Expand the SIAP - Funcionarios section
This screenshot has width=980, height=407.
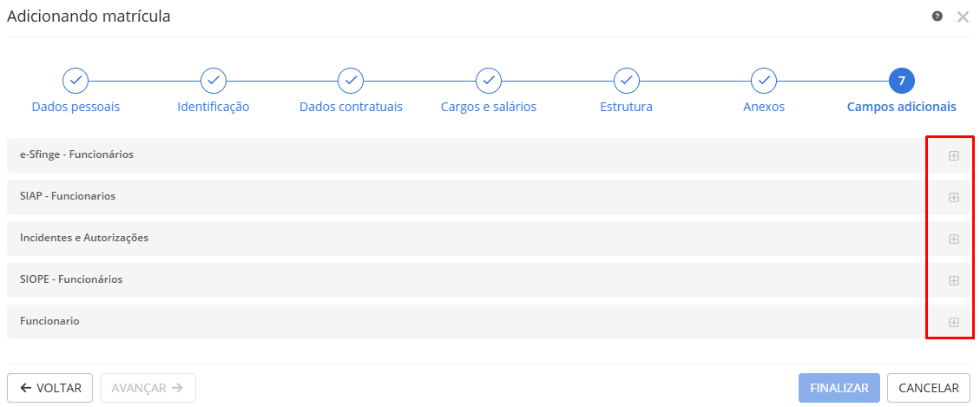tap(954, 197)
